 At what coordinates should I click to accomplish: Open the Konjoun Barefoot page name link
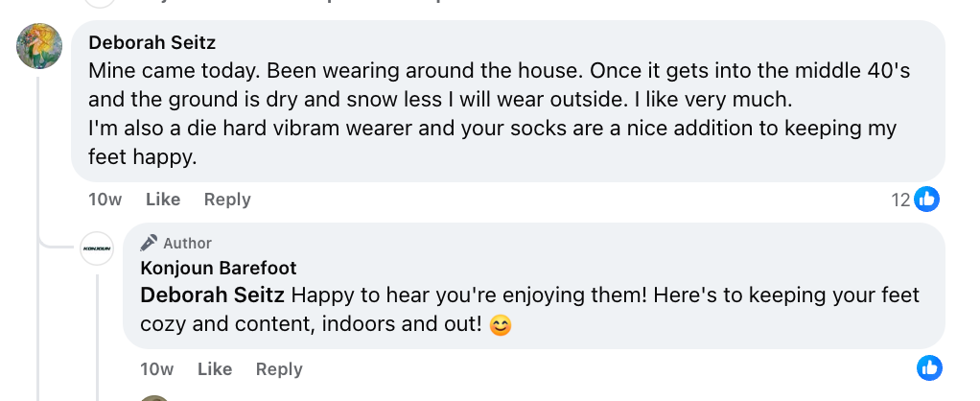tap(218, 268)
